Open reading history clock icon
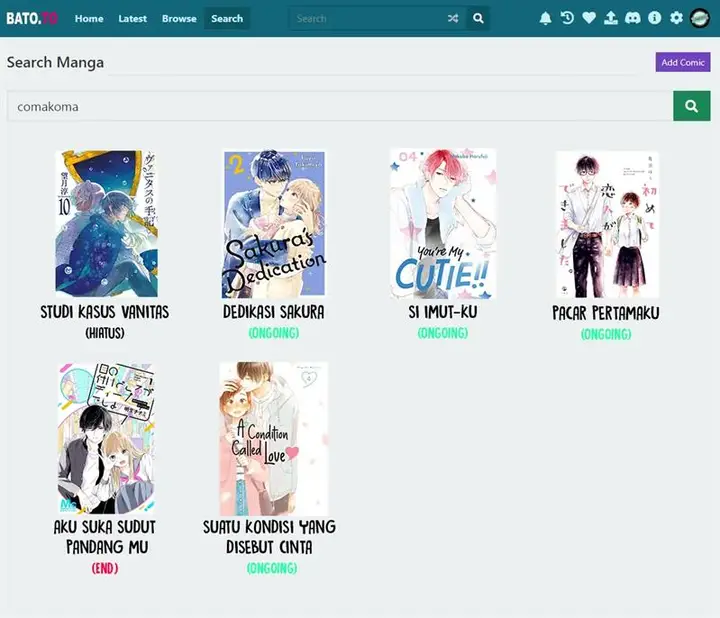This screenshot has width=720, height=618. coord(567,18)
